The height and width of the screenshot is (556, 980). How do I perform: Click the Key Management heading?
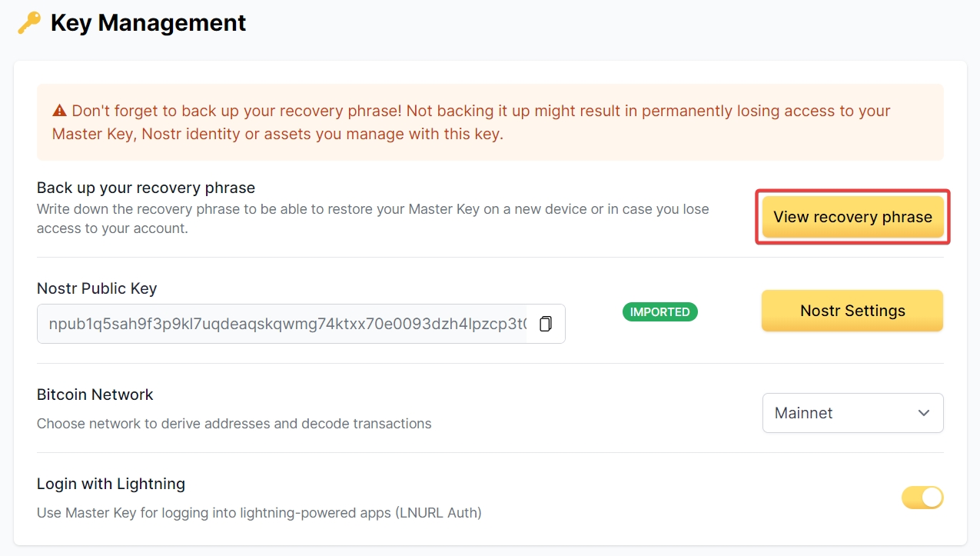pyautogui.click(x=148, y=23)
